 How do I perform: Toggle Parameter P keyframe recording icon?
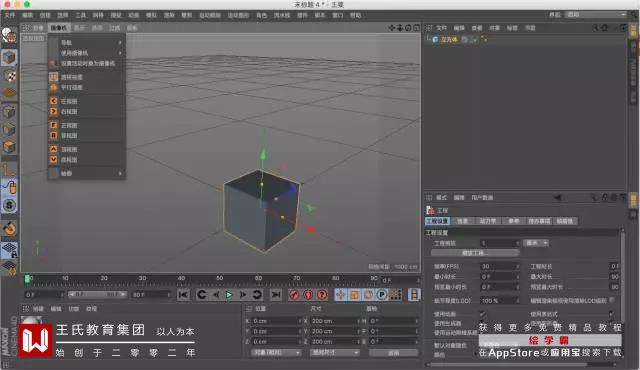382,295
